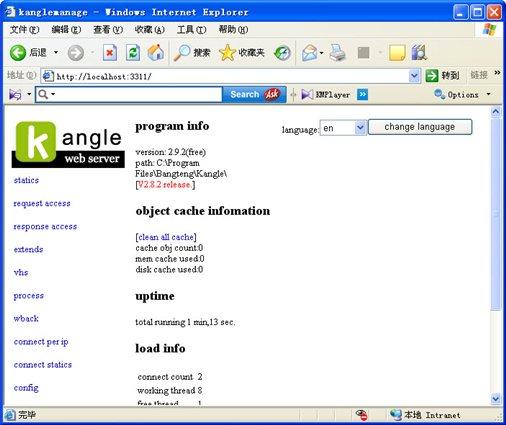506x425 pixels.
Task: Open the History clock icon
Action: coord(282,53)
